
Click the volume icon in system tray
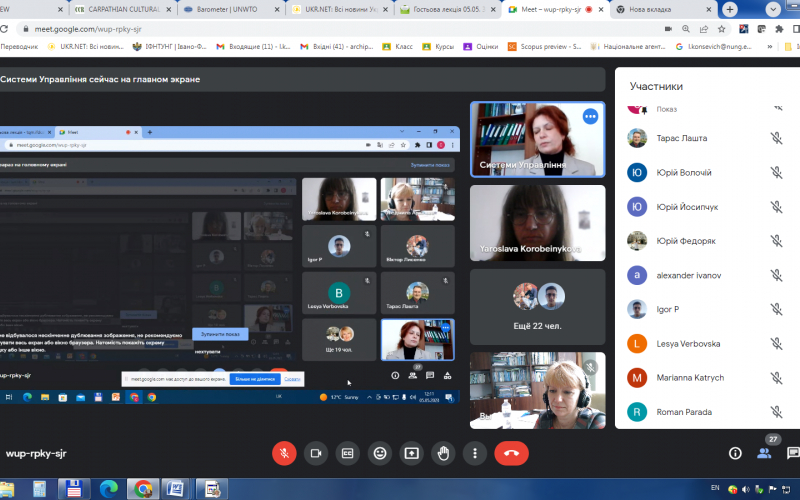745,489
